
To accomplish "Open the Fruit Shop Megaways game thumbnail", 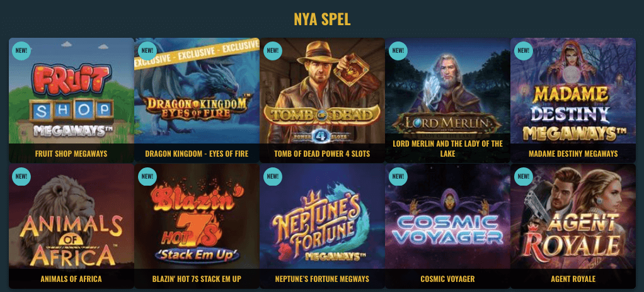I will (71, 100).
